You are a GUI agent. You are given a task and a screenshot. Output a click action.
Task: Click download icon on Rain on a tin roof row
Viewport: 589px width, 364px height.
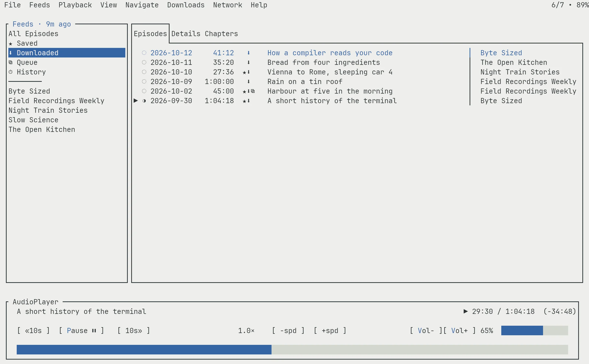pos(248,82)
